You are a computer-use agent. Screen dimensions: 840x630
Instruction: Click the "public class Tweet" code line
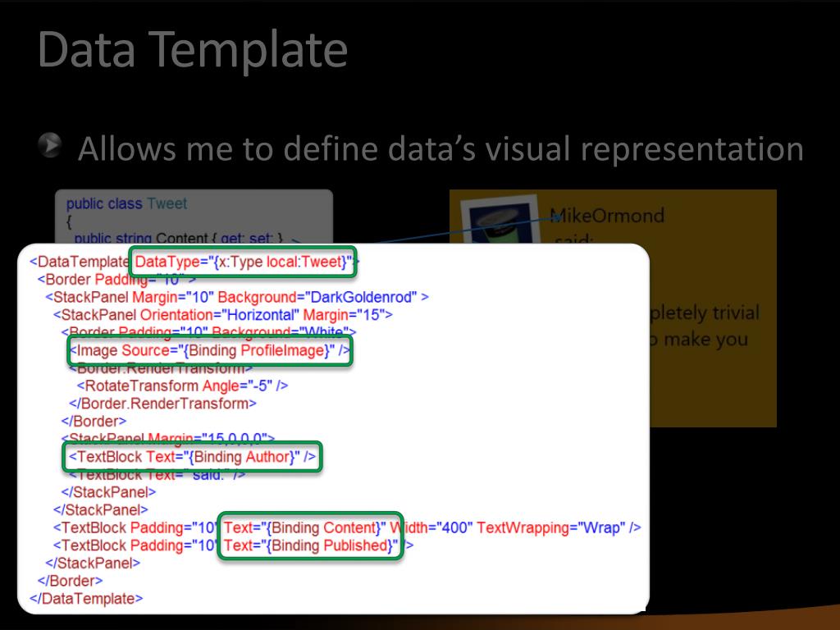(x=126, y=203)
